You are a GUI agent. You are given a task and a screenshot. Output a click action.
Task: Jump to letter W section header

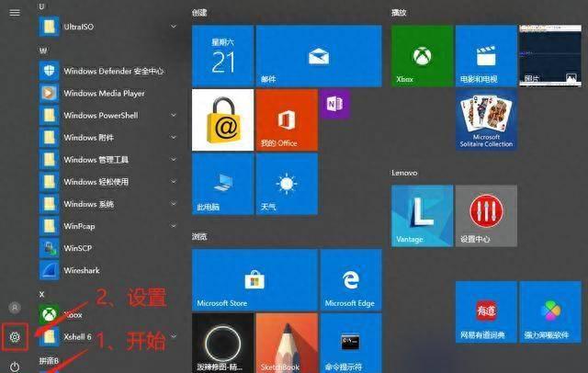point(43,51)
